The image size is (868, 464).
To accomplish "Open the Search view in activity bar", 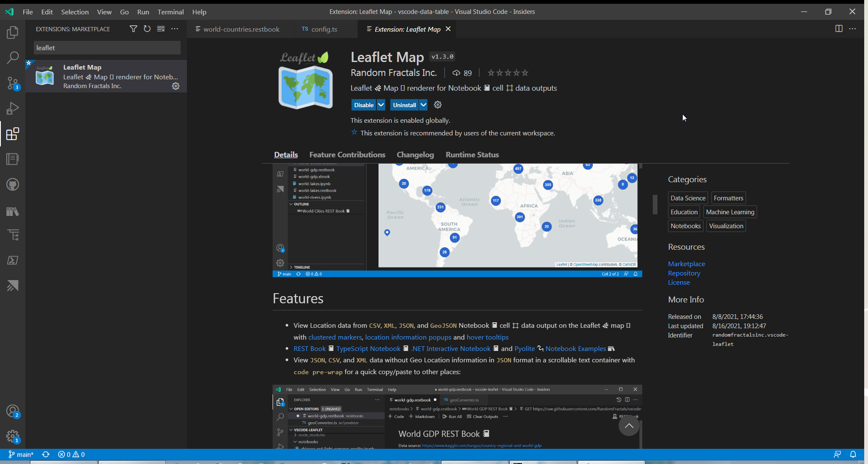I will pyautogui.click(x=13, y=58).
